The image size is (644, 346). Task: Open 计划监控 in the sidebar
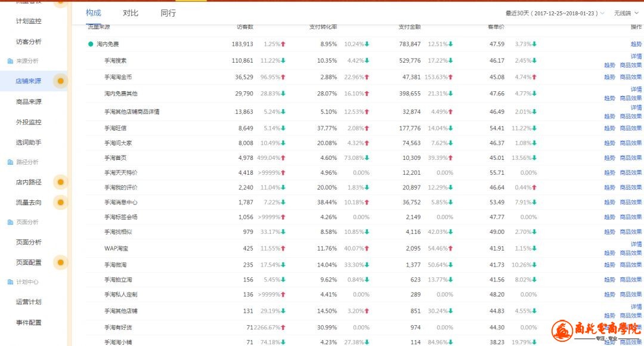click(x=29, y=21)
